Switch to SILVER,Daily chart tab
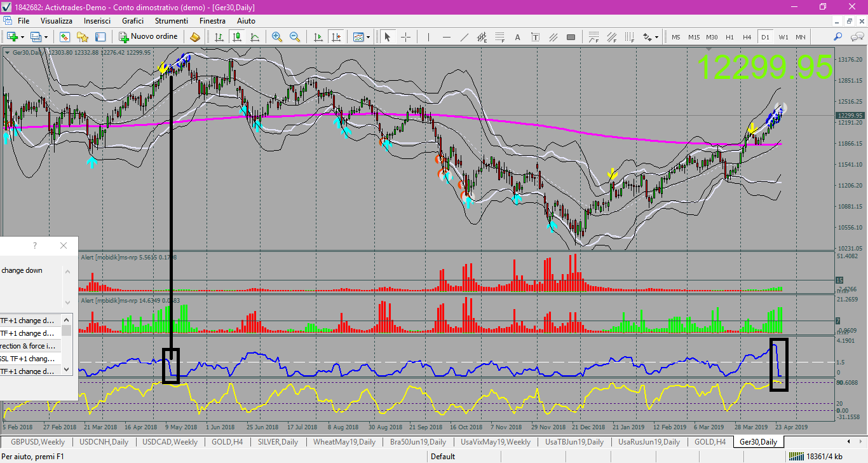 (x=278, y=441)
